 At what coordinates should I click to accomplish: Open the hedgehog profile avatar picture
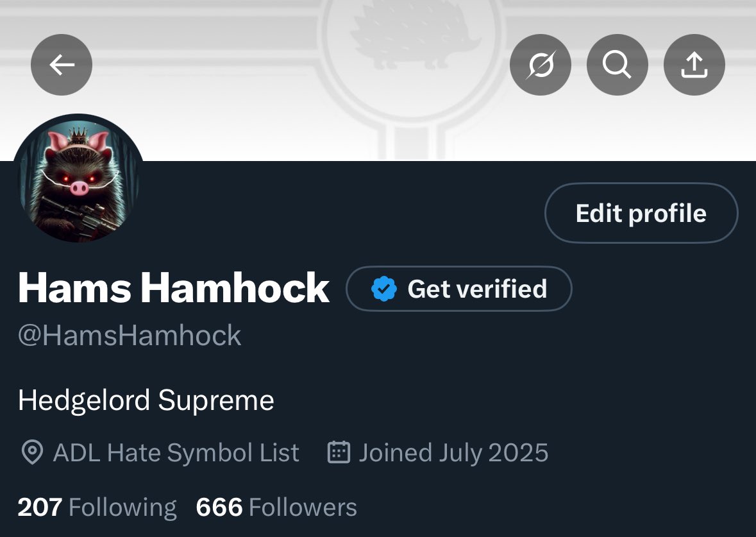pos(78,178)
